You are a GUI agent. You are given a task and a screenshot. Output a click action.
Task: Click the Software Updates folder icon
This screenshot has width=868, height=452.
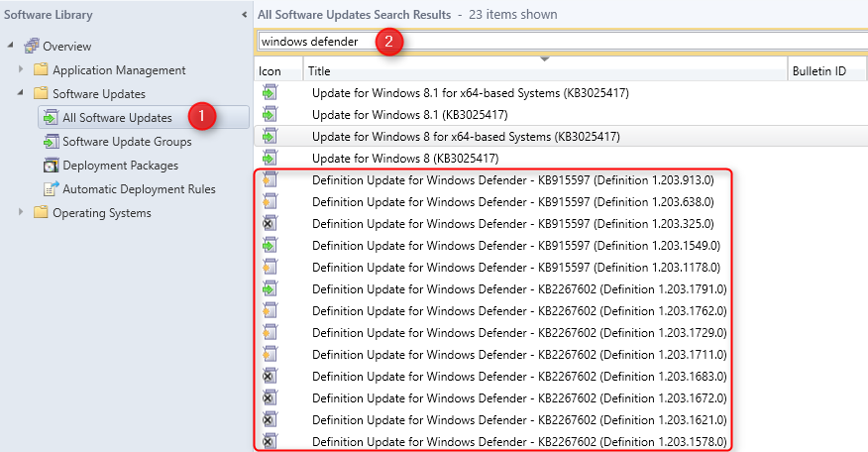click(41, 93)
